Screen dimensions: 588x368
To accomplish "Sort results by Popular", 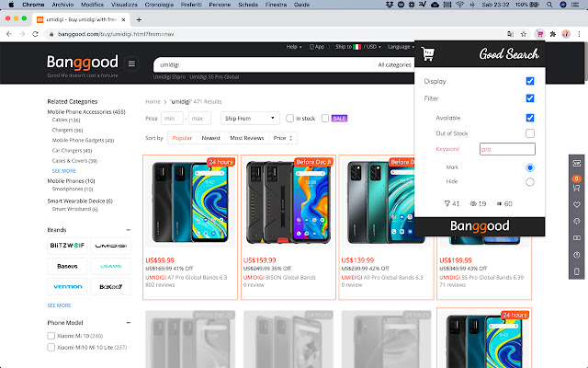I will [182, 138].
